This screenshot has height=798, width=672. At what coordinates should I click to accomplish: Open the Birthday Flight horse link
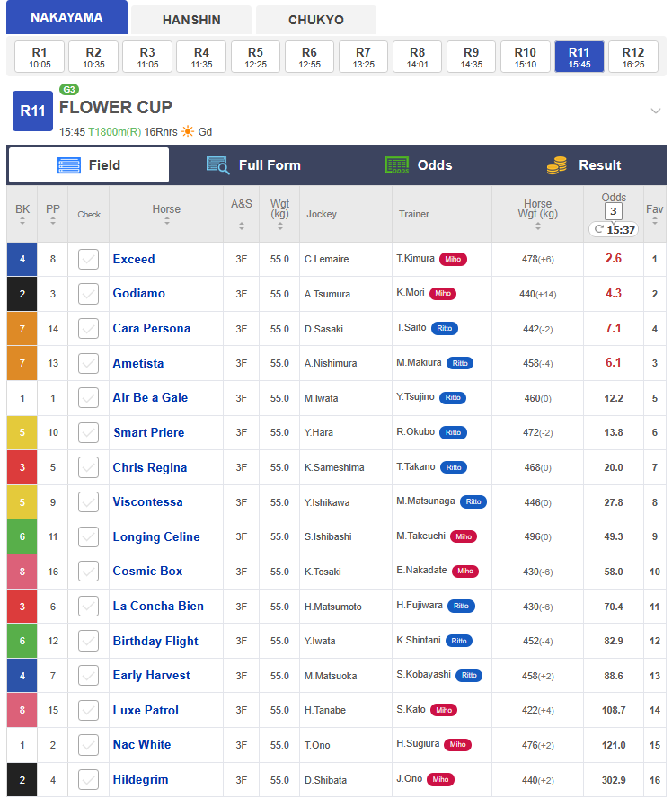[x=155, y=641]
